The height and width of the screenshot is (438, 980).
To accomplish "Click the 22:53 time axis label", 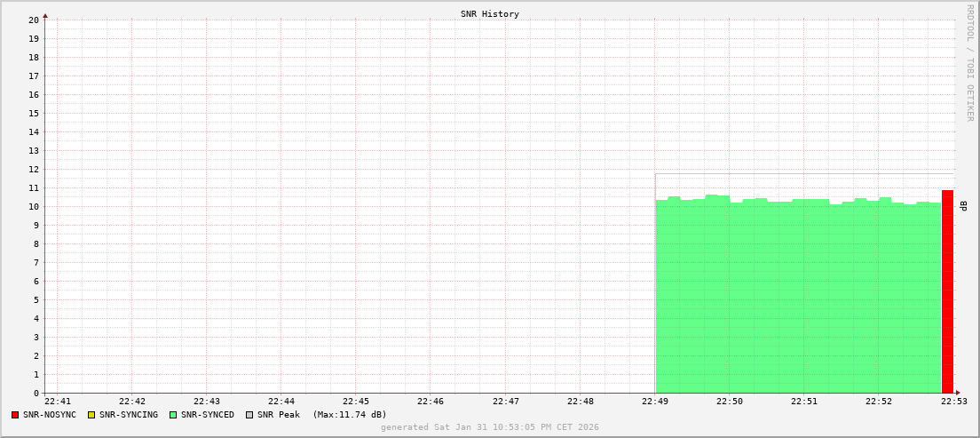I will point(952,402).
